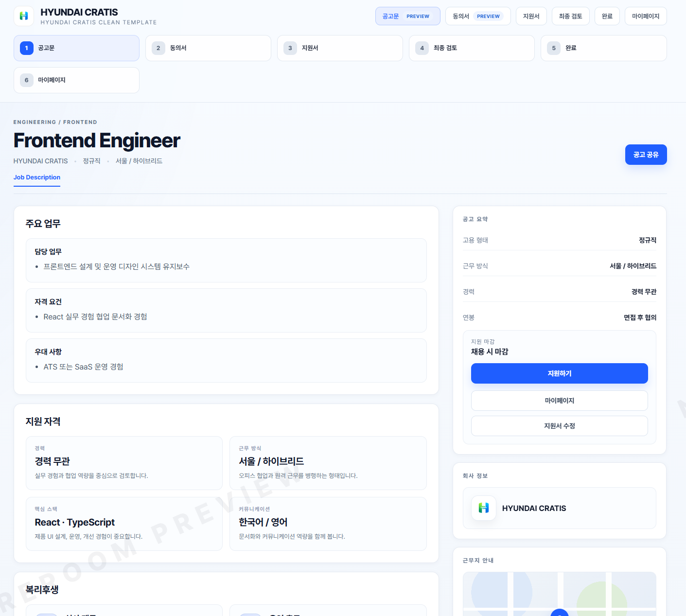Click the company logo in 회사 정보 card
This screenshot has height=616, width=686.
pos(484,508)
